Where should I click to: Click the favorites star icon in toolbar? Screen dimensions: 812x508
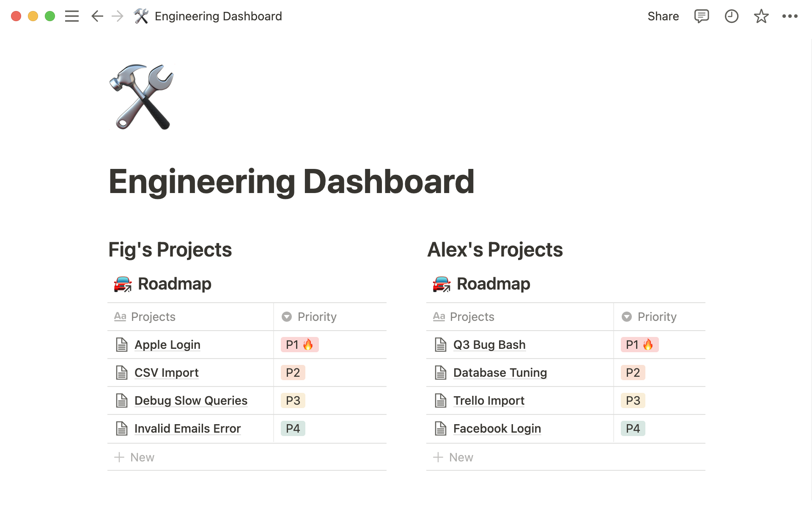[x=761, y=17]
